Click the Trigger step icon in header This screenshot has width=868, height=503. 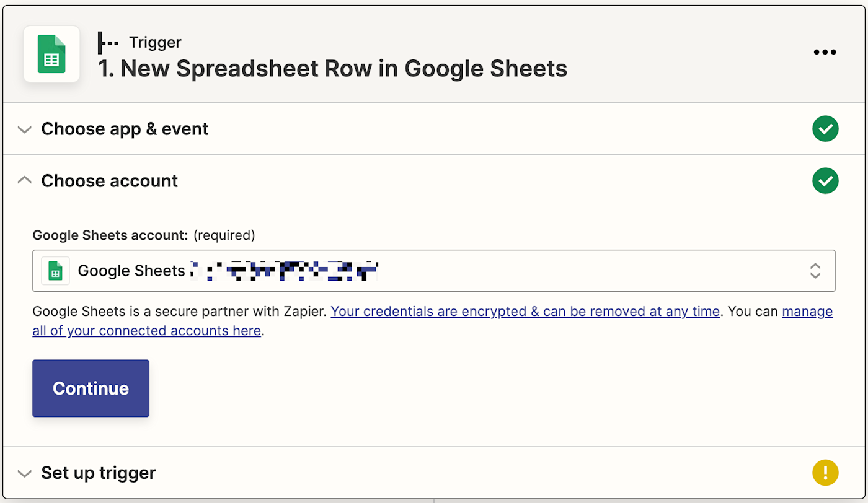[x=108, y=43]
